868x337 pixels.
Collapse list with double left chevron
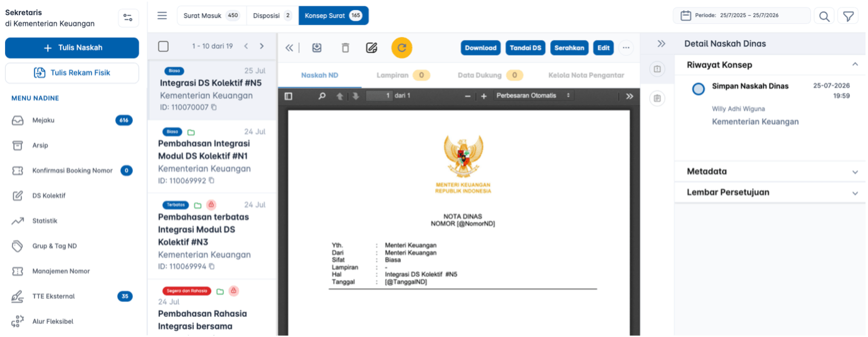click(289, 48)
